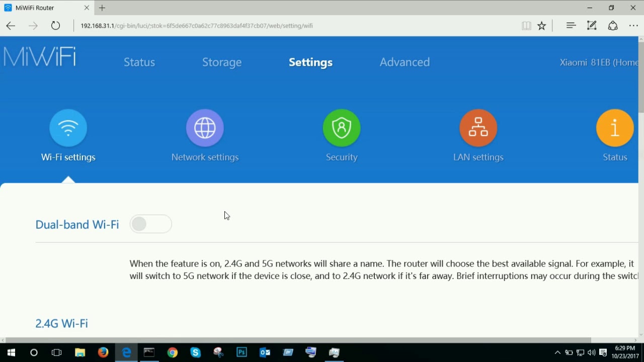This screenshot has width=644, height=362.
Task: Open Photoshop from taskbar
Action: pyautogui.click(x=242, y=352)
